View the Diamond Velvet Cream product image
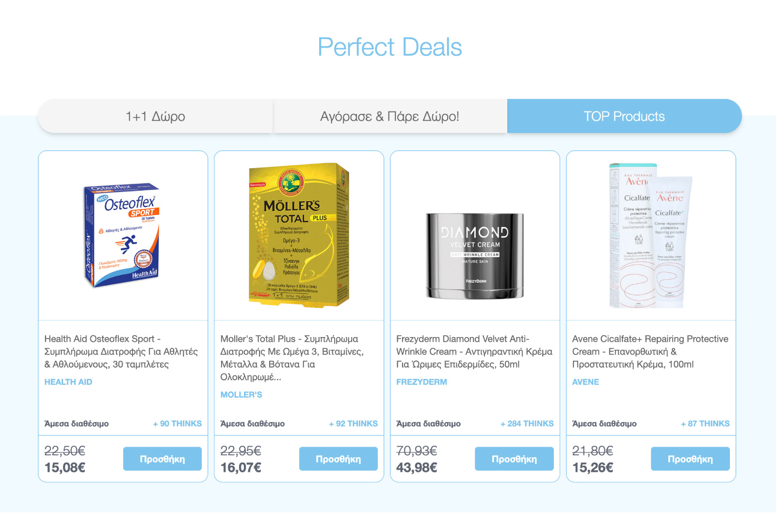Viewport: 776px width, 532px height. point(475,256)
